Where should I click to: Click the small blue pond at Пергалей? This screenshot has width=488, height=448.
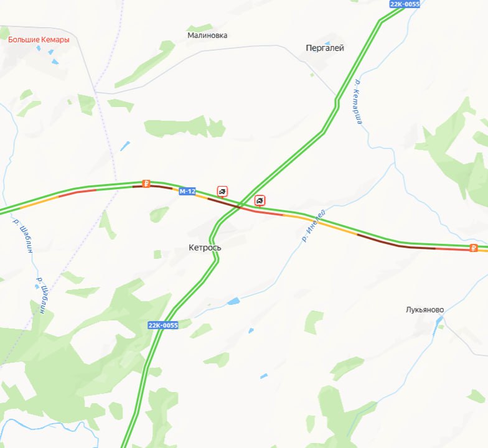(x=327, y=43)
